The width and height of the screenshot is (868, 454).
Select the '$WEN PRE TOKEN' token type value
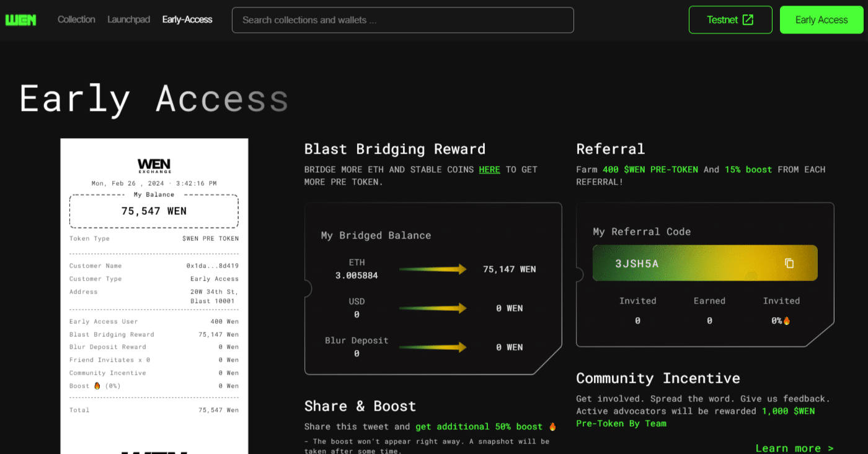click(x=210, y=238)
